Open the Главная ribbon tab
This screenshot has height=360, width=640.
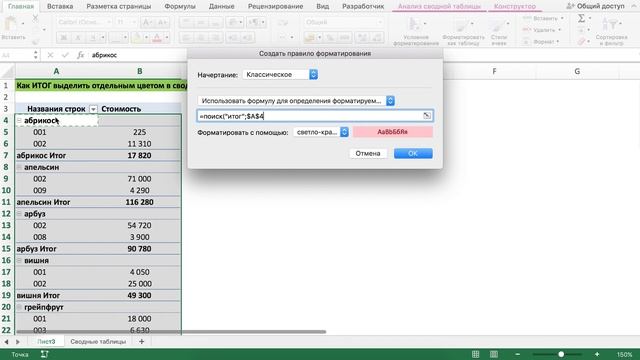pos(21,6)
